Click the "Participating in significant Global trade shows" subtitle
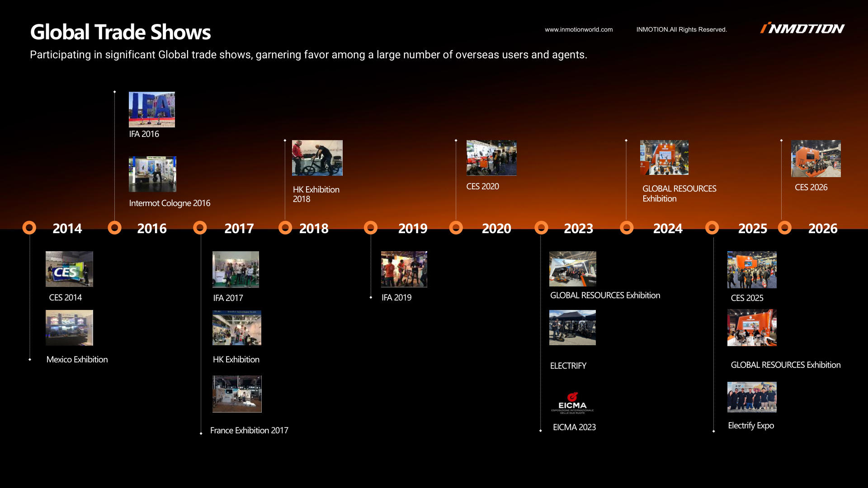The height and width of the screenshot is (488, 868). point(308,55)
